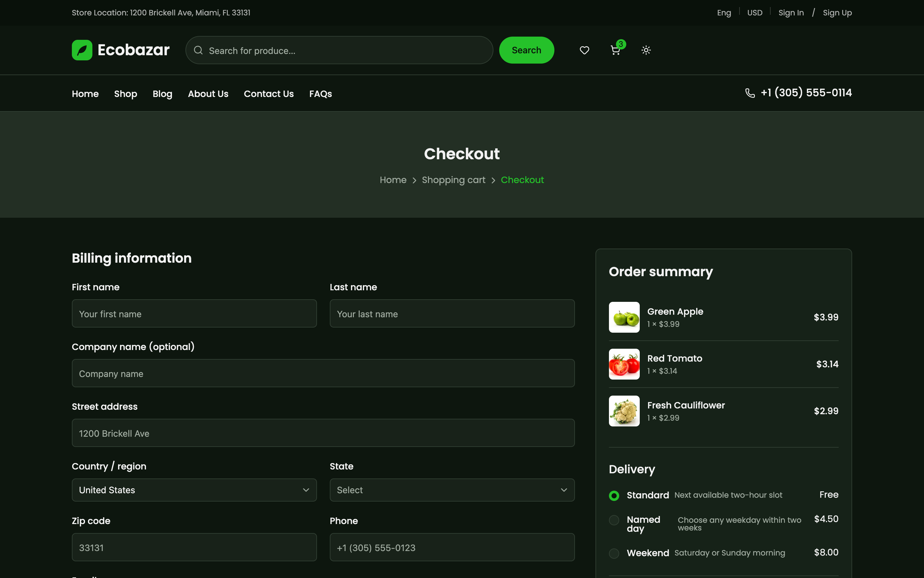Click the magnifier icon in search bar
This screenshot has width=924, height=578.
point(198,50)
